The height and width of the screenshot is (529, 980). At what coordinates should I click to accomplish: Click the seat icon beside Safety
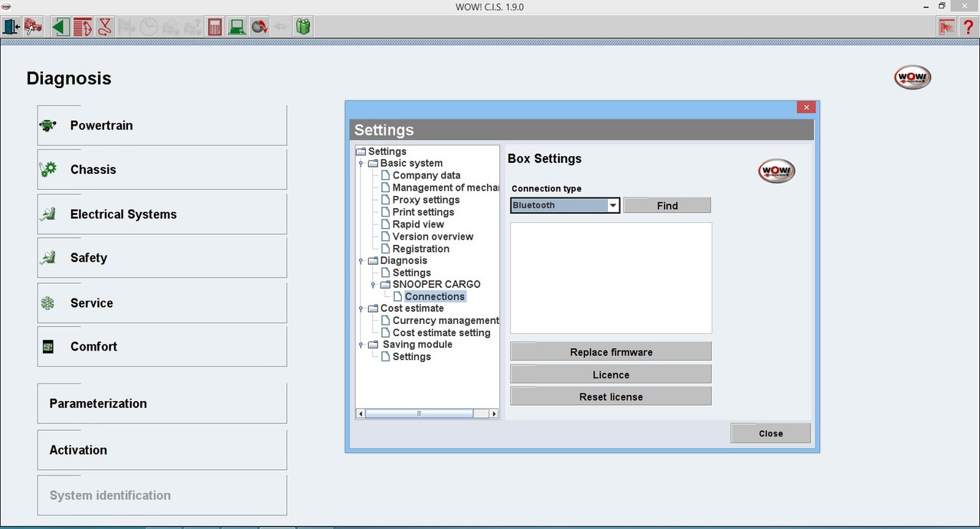47,258
